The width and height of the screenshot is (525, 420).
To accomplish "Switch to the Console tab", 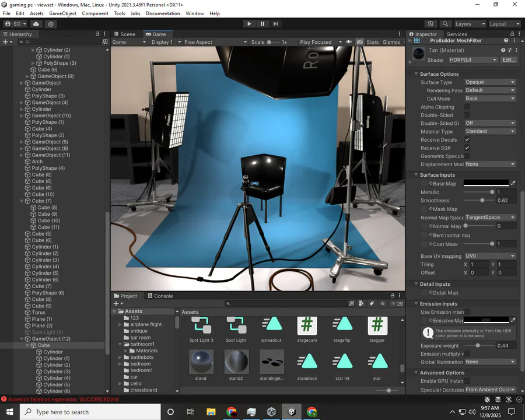I will click(160, 296).
